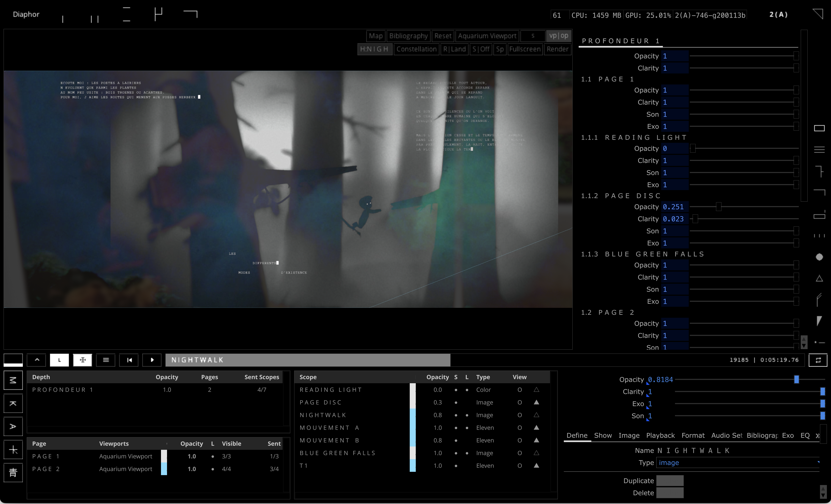The image size is (831, 504).
Task: Click the 青 character icon in the left sidebar
Action: click(13, 473)
